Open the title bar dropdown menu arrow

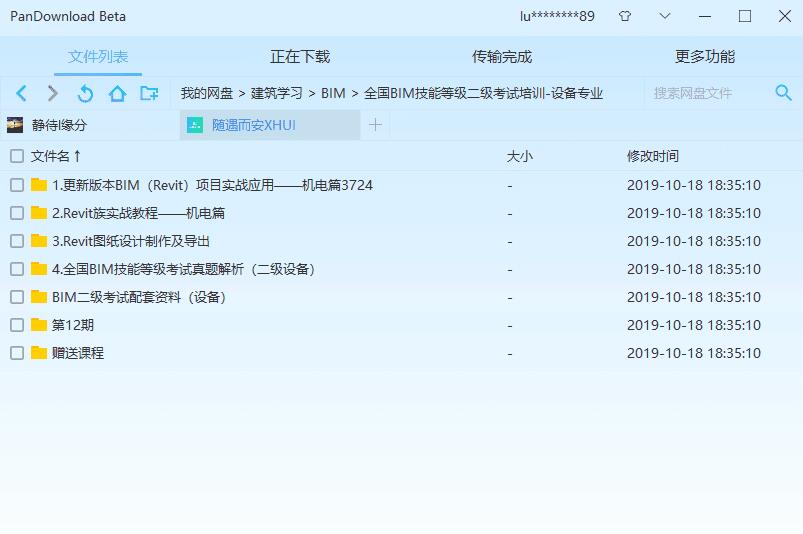click(665, 16)
